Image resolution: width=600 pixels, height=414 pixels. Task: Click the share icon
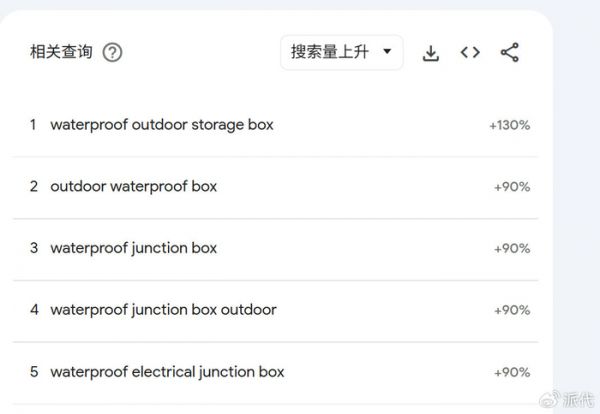(509, 53)
